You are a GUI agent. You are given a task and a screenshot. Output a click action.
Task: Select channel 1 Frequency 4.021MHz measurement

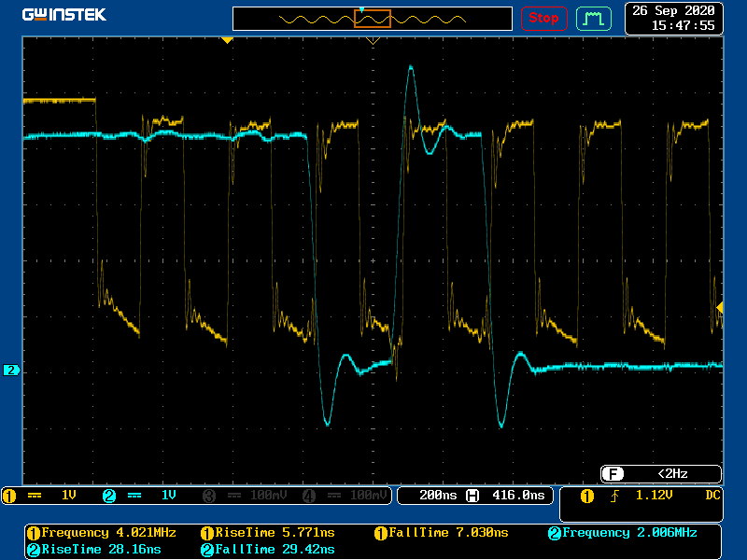101,533
